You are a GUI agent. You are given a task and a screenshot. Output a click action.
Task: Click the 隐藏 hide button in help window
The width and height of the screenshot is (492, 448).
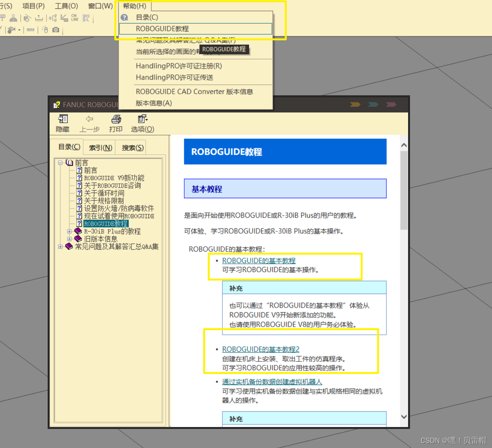click(63, 124)
